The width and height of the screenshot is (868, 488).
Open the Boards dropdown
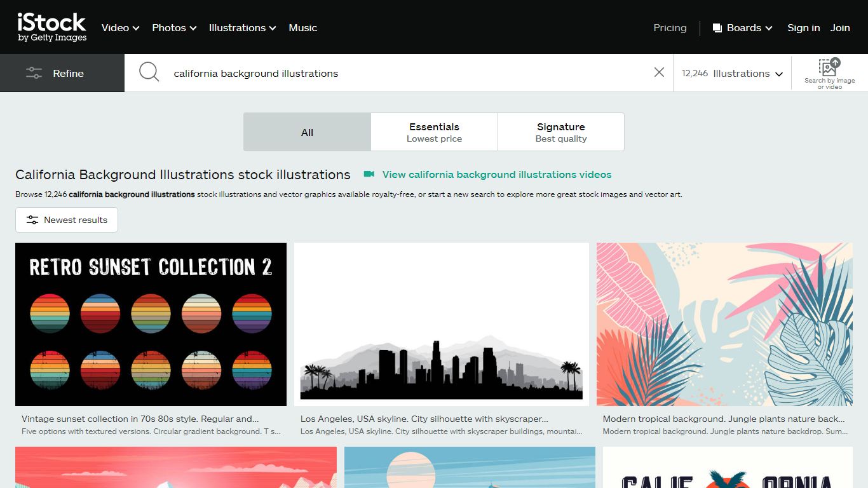pyautogui.click(x=742, y=28)
